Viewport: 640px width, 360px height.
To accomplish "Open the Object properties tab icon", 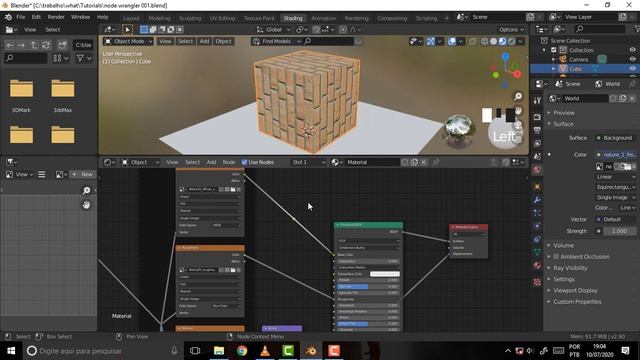I will 537,187.
